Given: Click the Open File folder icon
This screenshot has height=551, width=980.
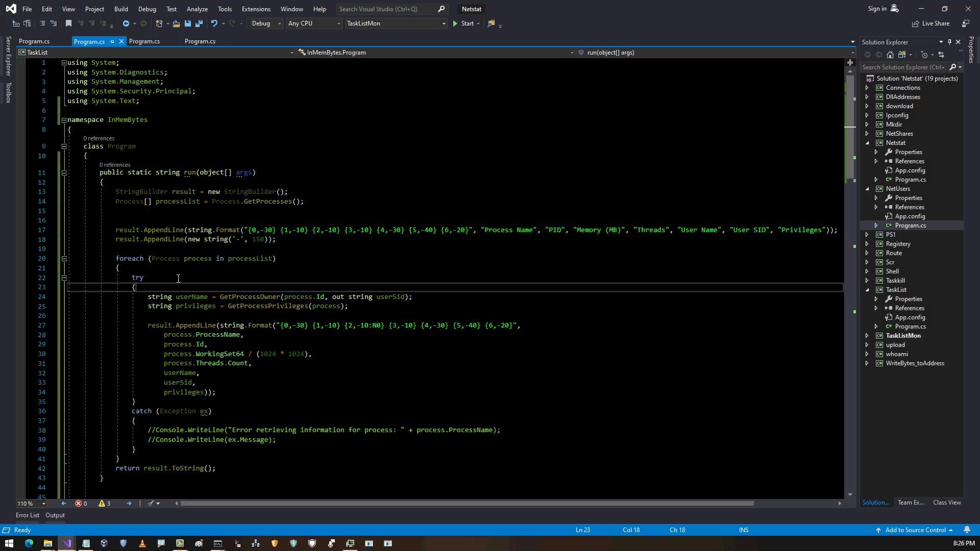Looking at the screenshot, I should pos(176,23).
